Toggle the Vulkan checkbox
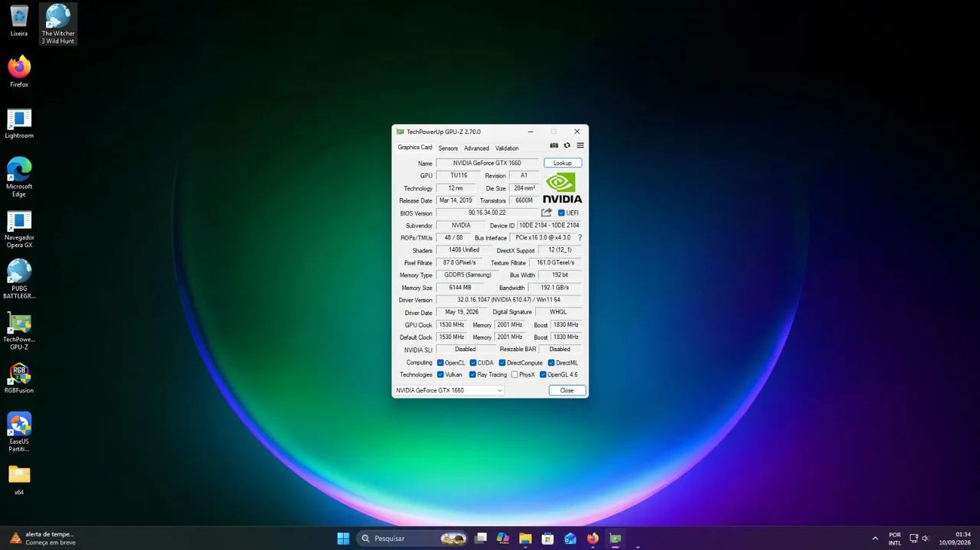Screen dimensions: 980x550 (440, 375)
